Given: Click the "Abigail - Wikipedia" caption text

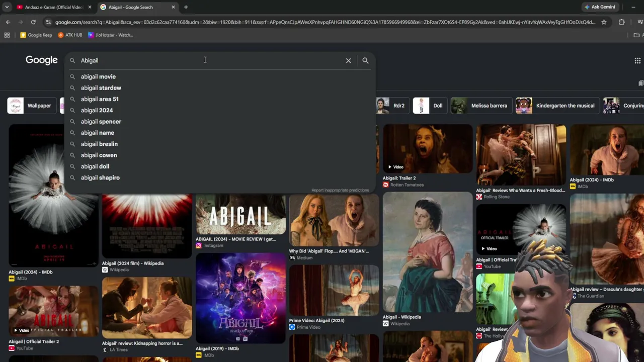Looking at the screenshot, I should pyautogui.click(x=402, y=317).
